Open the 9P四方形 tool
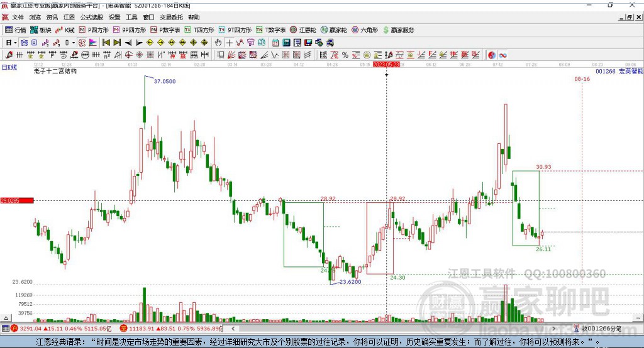Image resolution: width=644 pixels, height=348 pixels. coord(130,30)
